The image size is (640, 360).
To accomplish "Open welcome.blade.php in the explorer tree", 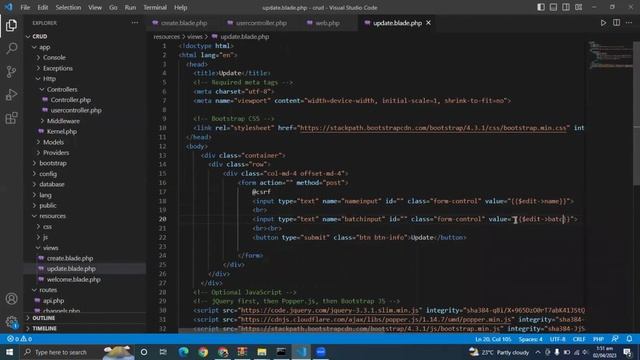I will [x=73, y=279].
